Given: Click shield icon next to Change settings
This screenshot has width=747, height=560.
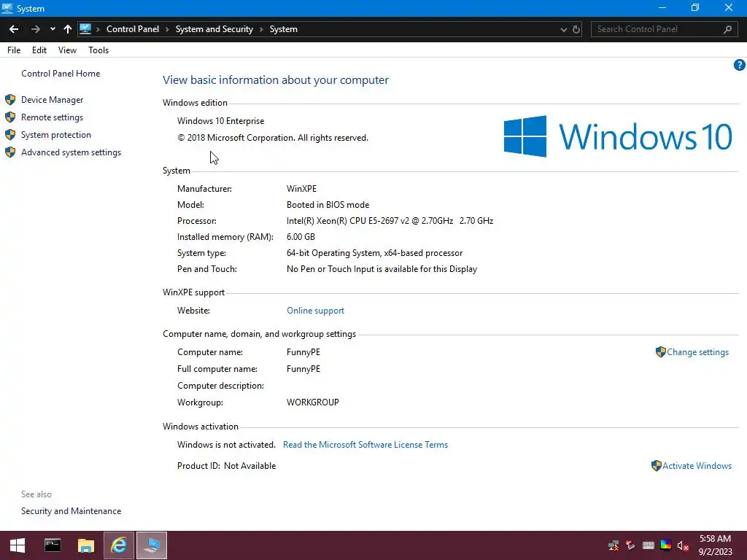Looking at the screenshot, I should pyautogui.click(x=660, y=352).
